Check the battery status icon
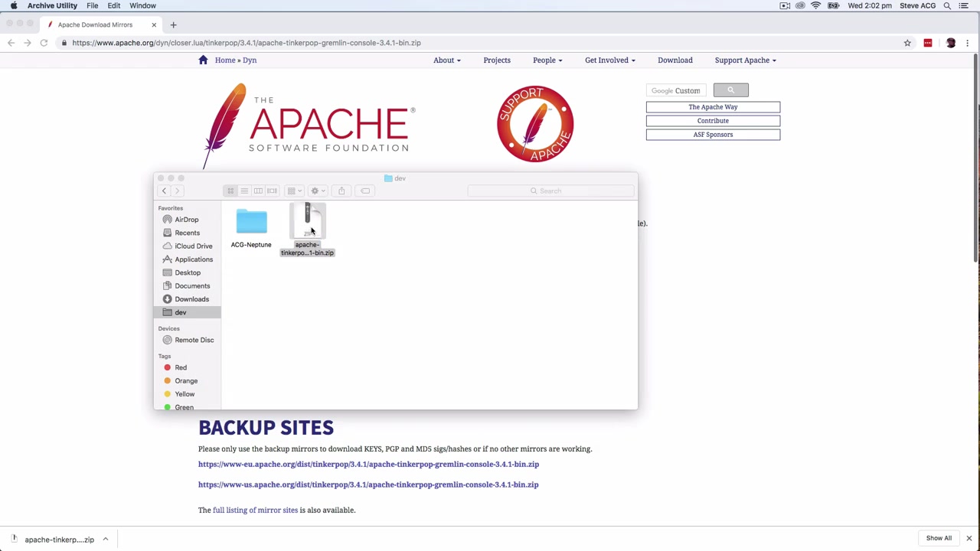980x551 pixels. [833, 5]
